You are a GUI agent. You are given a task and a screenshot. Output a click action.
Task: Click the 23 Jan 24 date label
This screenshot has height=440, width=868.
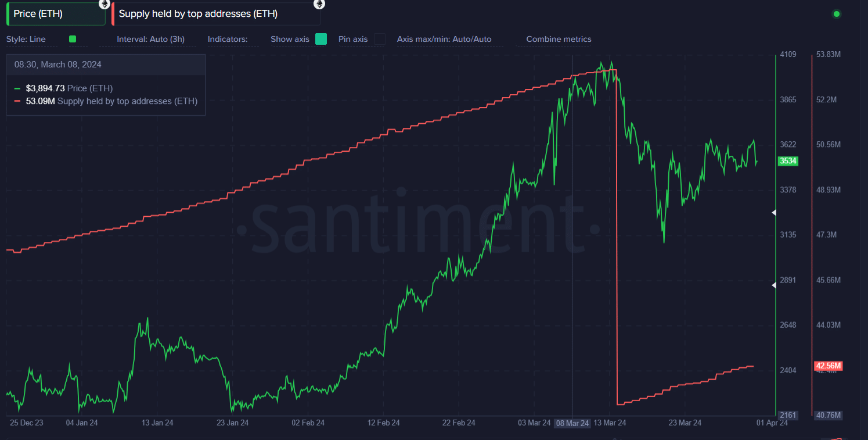coord(233,423)
